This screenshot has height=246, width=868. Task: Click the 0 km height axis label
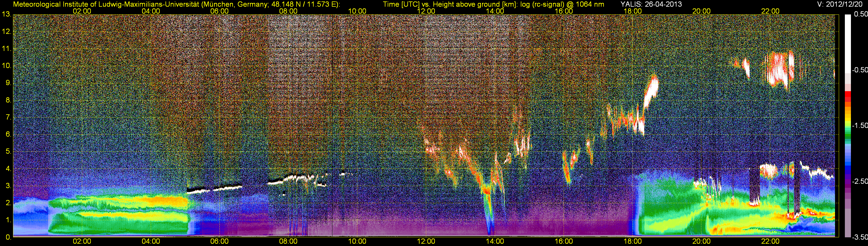(x=8, y=237)
